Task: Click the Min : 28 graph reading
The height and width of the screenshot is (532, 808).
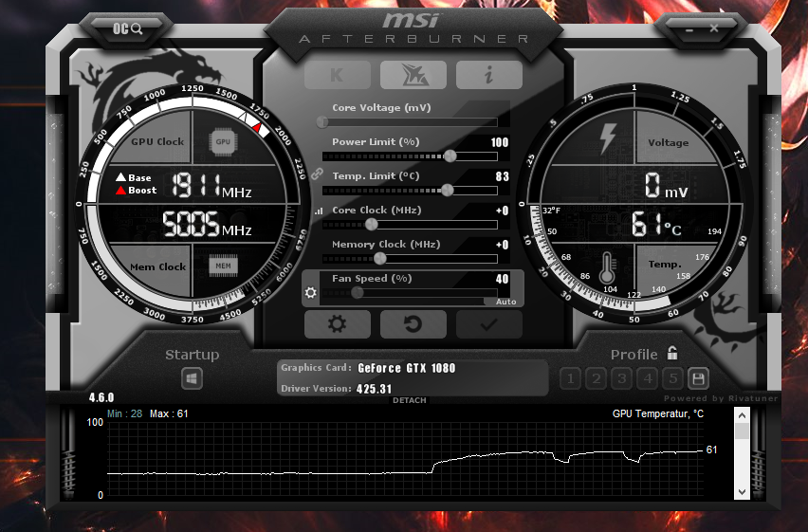Action: click(x=124, y=413)
